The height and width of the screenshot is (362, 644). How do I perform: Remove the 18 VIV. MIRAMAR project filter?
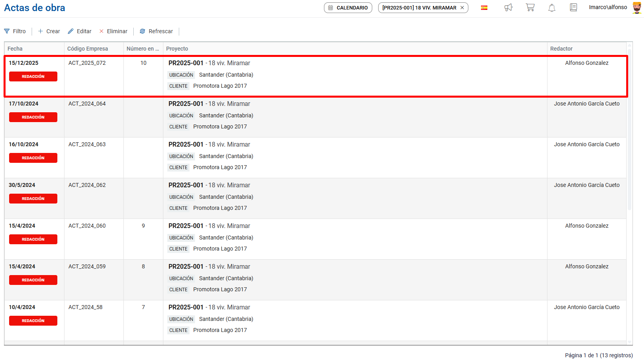pos(462,8)
